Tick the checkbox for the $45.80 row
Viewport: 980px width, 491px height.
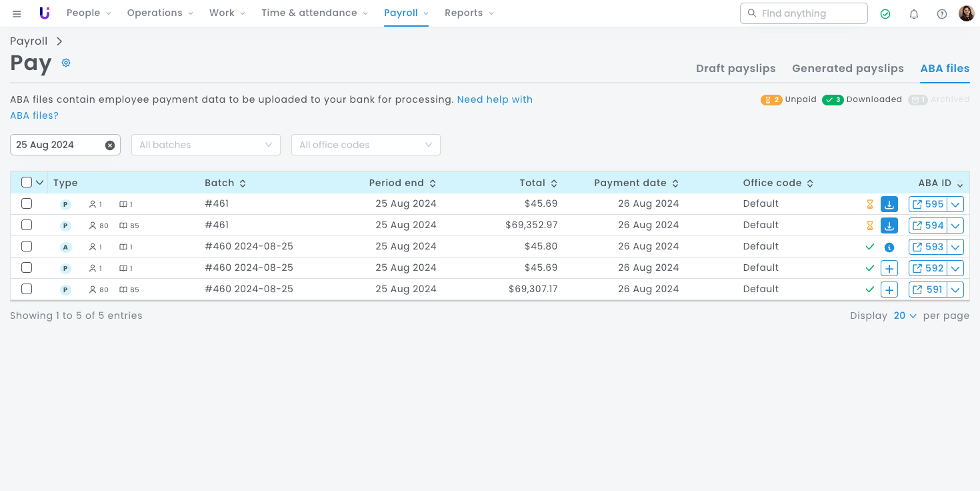click(x=27, y=247)
